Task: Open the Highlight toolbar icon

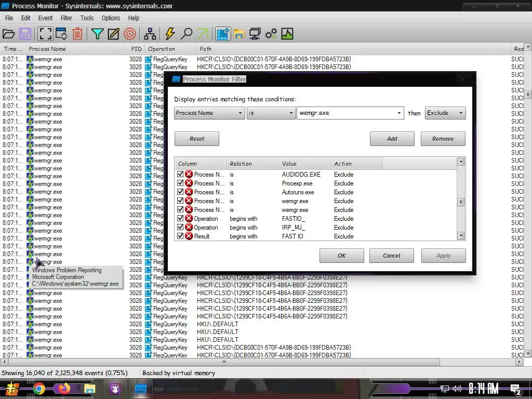Action: (x=113, y=34)
